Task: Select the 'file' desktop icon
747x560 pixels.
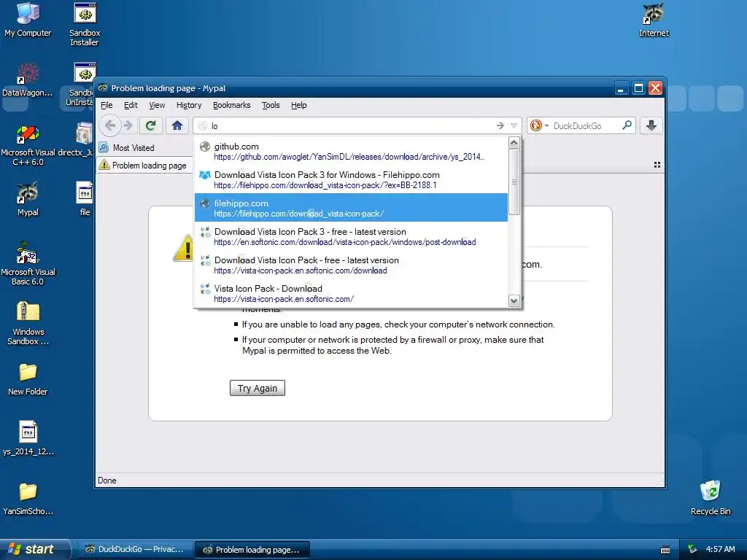Action: [85, 199]
